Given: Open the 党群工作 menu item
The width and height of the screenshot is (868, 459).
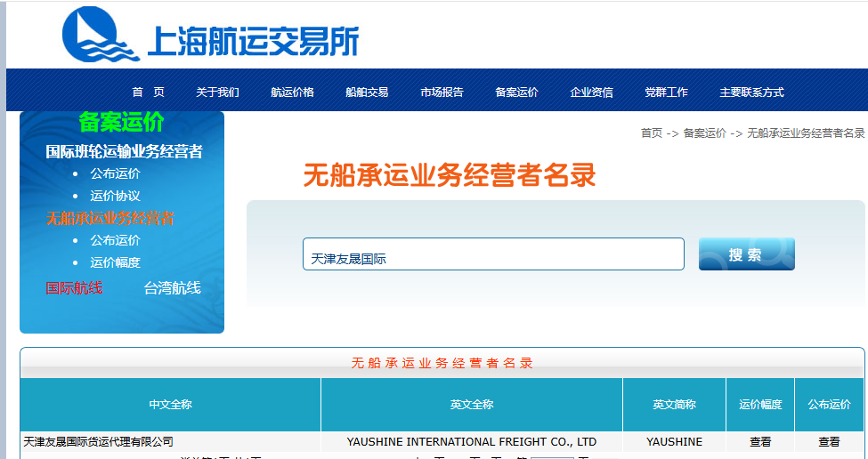Looking at the screenshot, I should click(666, 93).
